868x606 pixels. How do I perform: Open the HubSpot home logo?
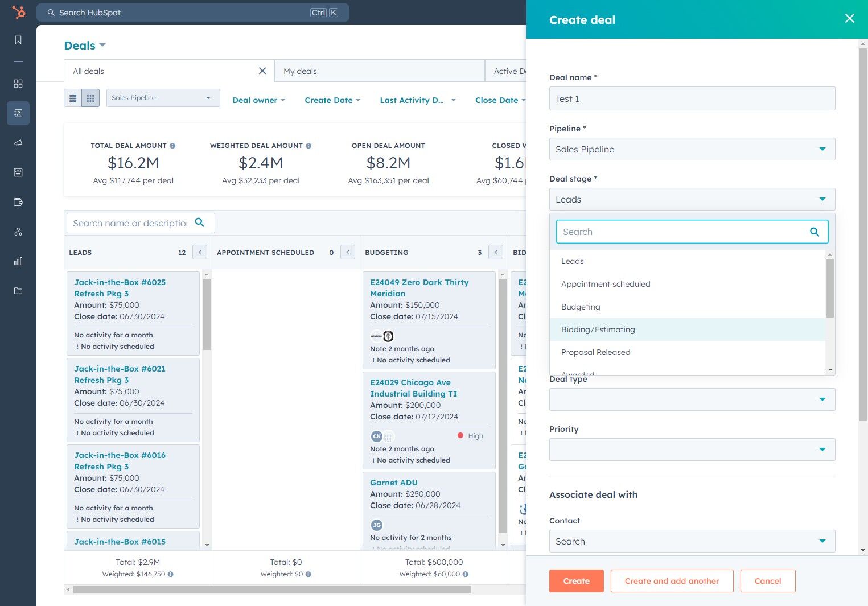click(x=19, y=12)
